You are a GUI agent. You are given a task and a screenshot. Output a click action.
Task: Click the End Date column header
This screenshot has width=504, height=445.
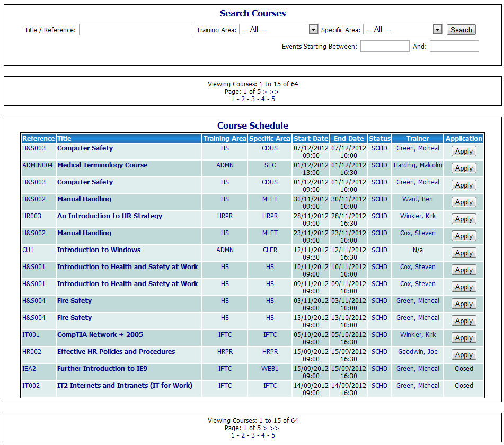[x=348, y=138]
